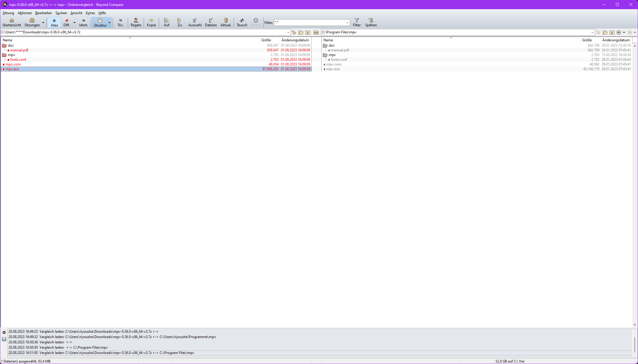Image resolution: width=638 pixels, height=364 pixels.
Task: Open the Spähen peek filter icon
Action: pos(371,22)
